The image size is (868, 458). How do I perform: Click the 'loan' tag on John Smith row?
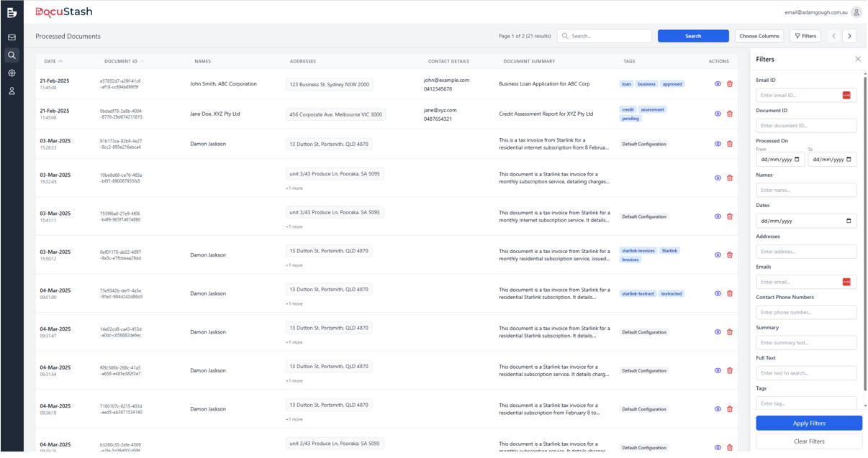627,84
